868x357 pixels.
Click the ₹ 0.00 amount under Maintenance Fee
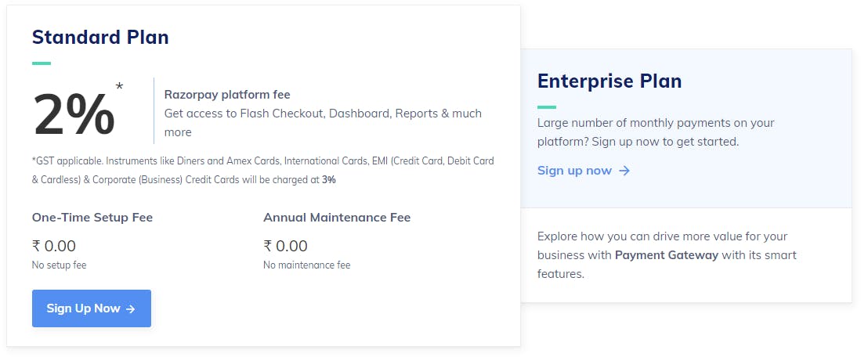(x=286, y=246)
